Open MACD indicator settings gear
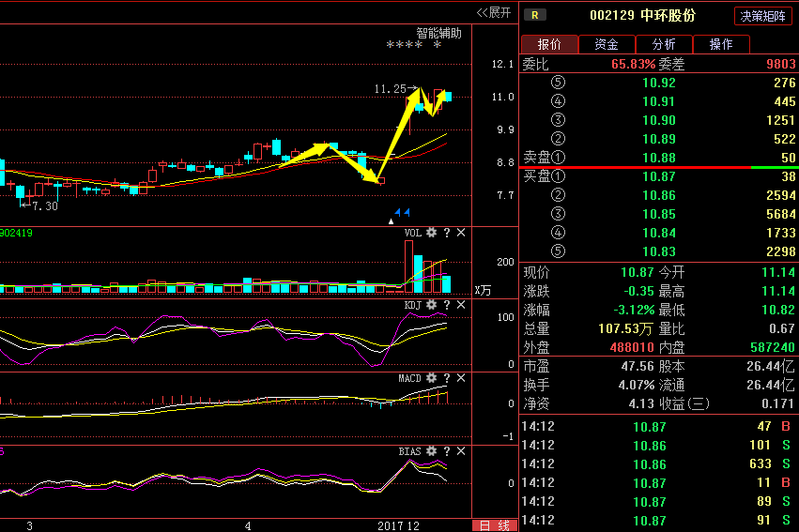The image size is (799, 532). [x=431, y=378]
